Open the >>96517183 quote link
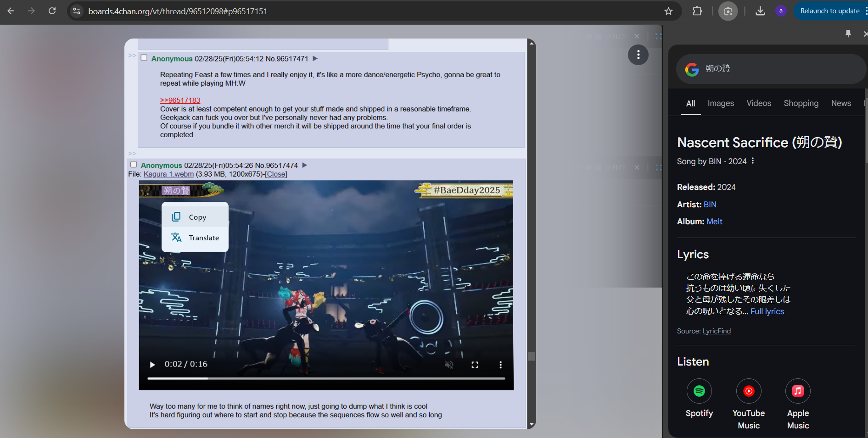This screenshot has width=868, height=438. point(180,100)
